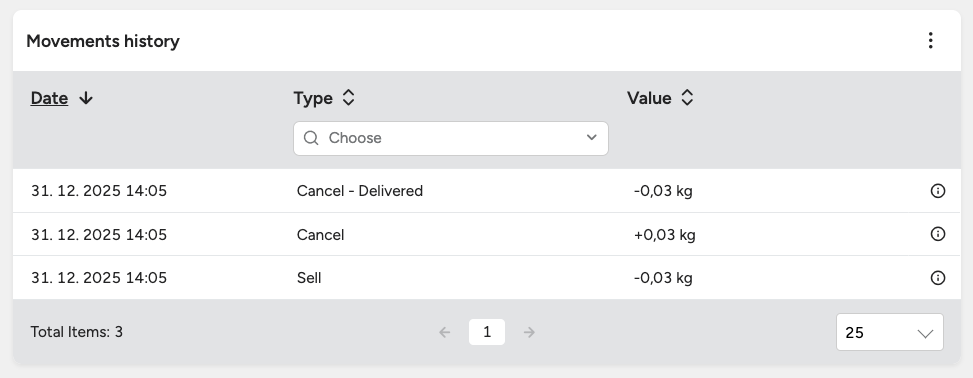Click the sort arrows beside Value
The width and height of the screenshot is (973, 378).
(686, 97)
